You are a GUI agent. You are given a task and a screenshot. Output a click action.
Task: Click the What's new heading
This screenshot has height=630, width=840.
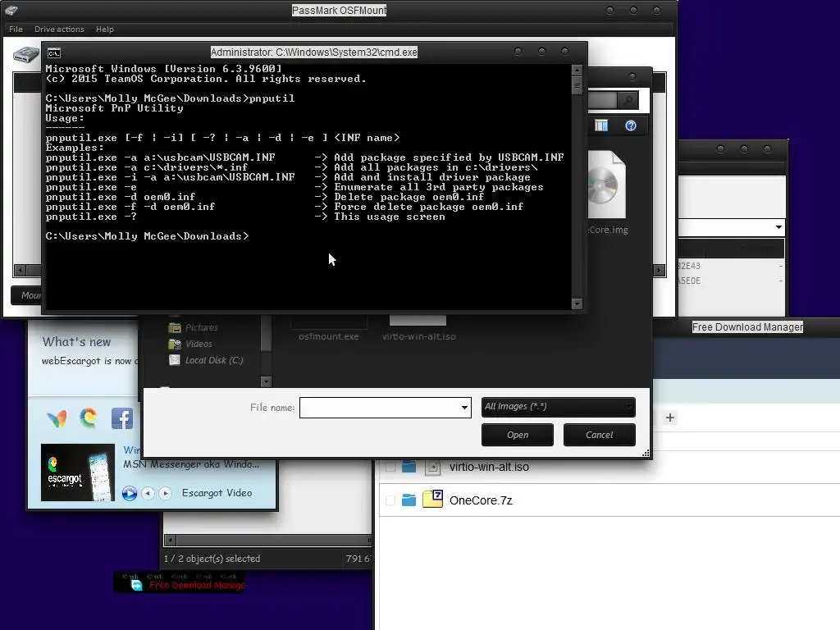click(76, 342)
